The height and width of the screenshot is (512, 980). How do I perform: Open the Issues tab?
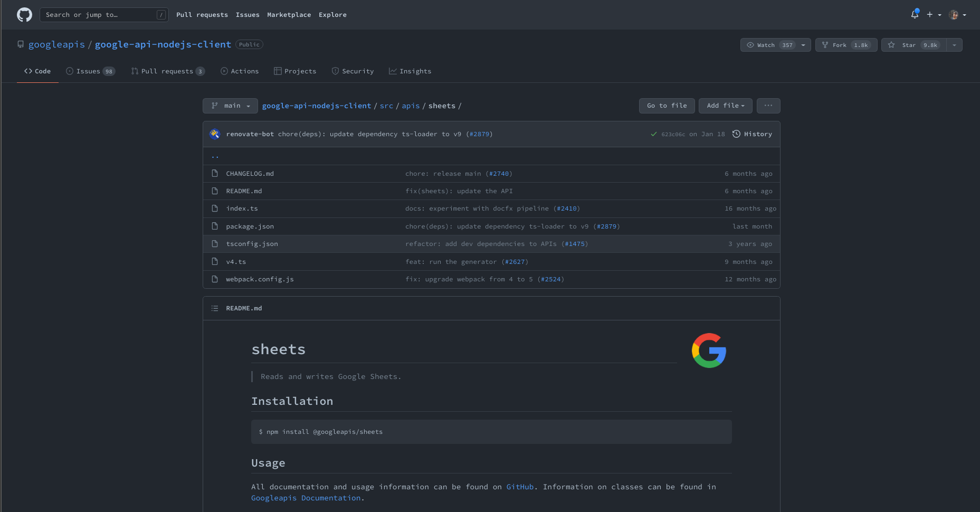point(91,71)
